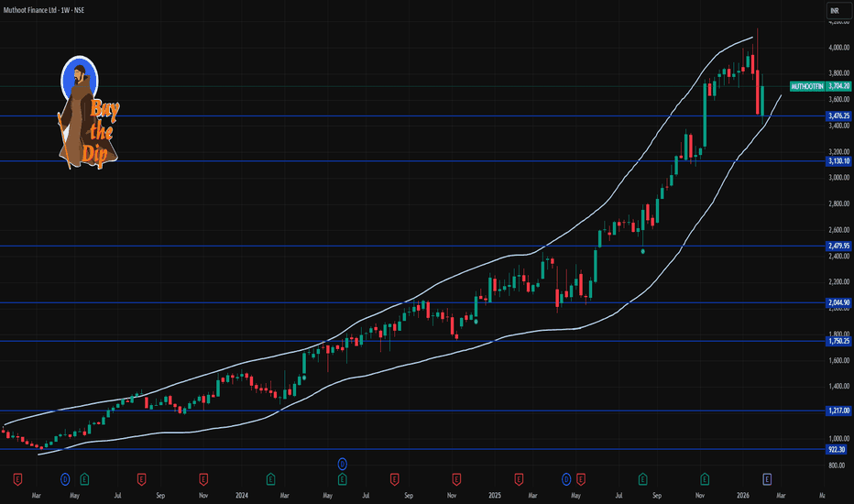Click the green dot marker below the Aug 2025 candle

pyautogui.click(x=643, y=251)
